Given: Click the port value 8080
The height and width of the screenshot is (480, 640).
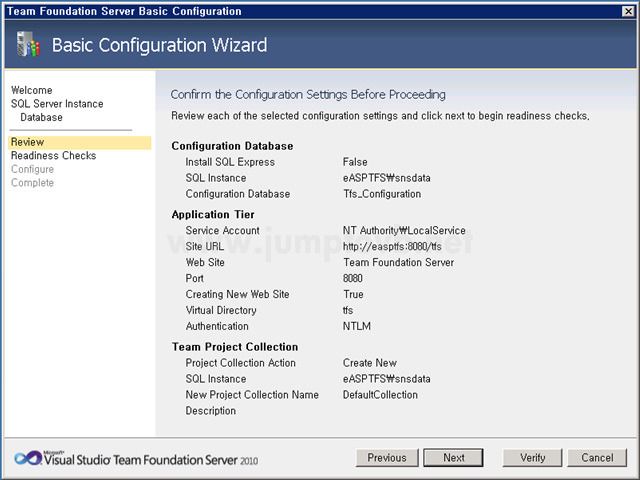Looking at the screenshot, I should pos(352,278).
